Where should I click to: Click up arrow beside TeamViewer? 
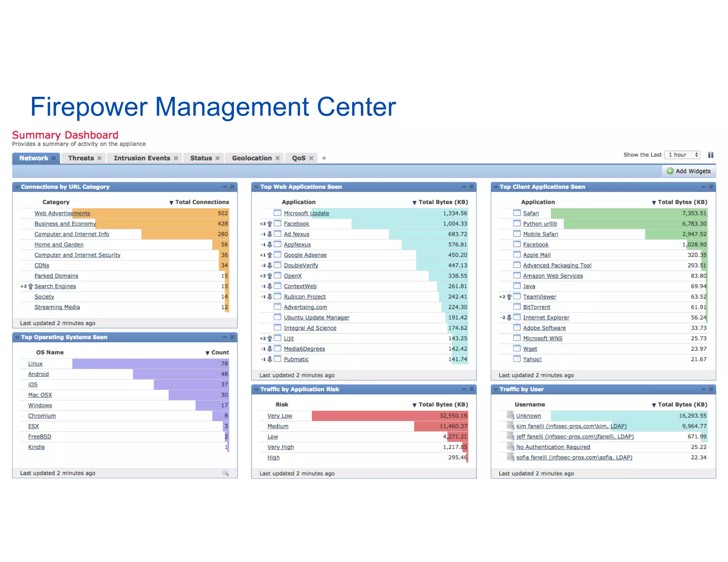click(509, 297)
